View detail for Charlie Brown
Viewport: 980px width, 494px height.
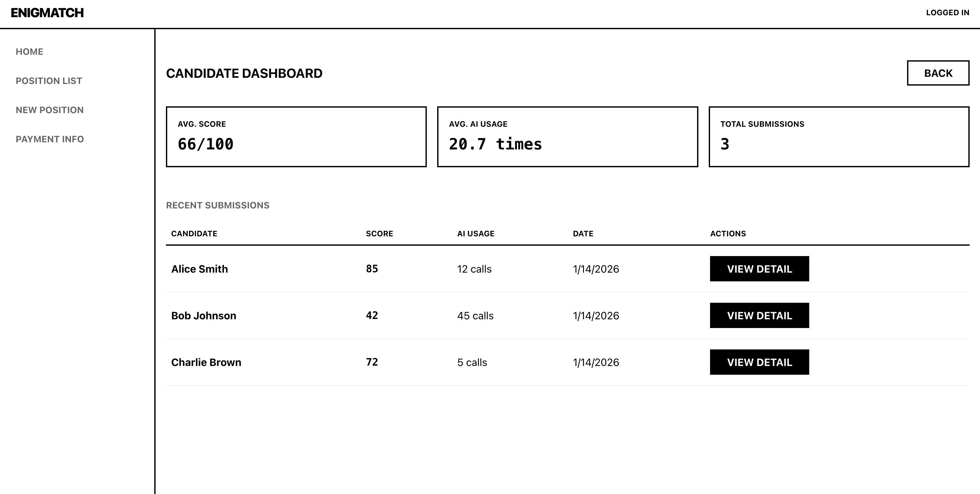pos(759,362)
